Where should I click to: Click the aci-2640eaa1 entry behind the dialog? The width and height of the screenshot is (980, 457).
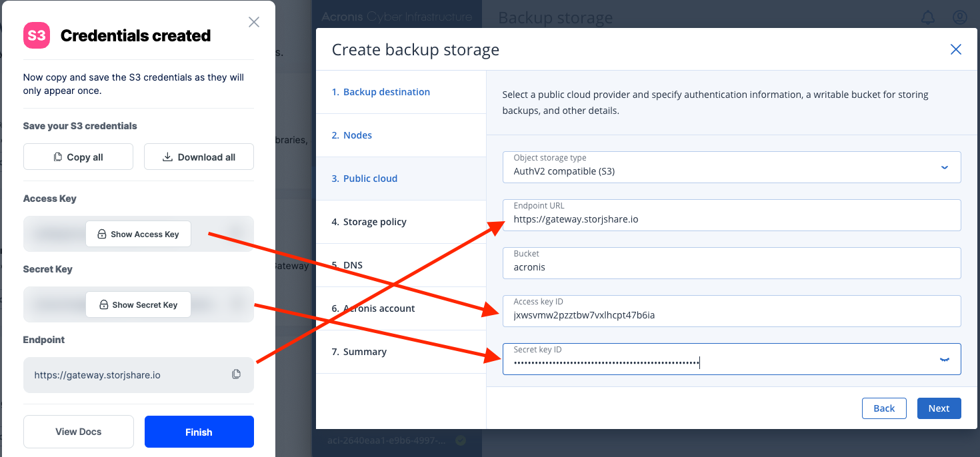point(386,441)
